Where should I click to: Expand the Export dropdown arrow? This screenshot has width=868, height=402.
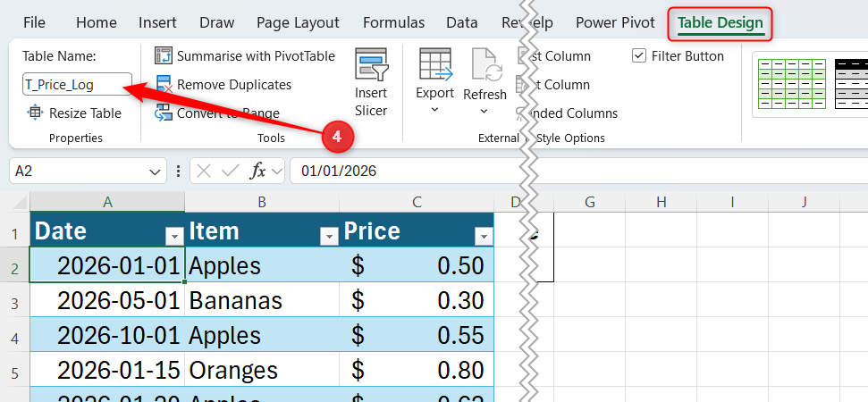click(x=434, y=110)
